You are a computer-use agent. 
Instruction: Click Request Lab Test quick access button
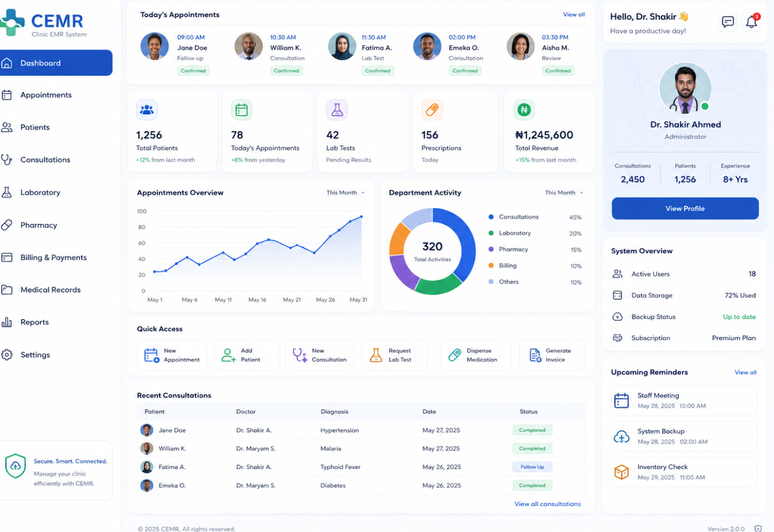(395, 355)
